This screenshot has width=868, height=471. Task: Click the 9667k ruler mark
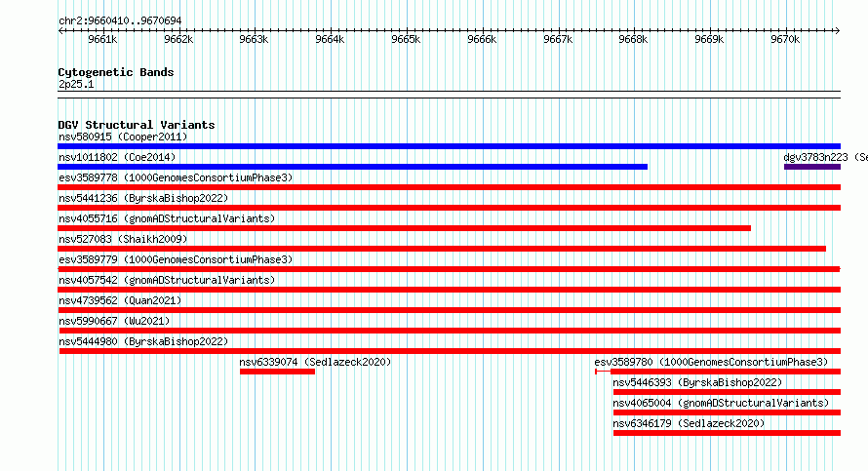point(558,39)
